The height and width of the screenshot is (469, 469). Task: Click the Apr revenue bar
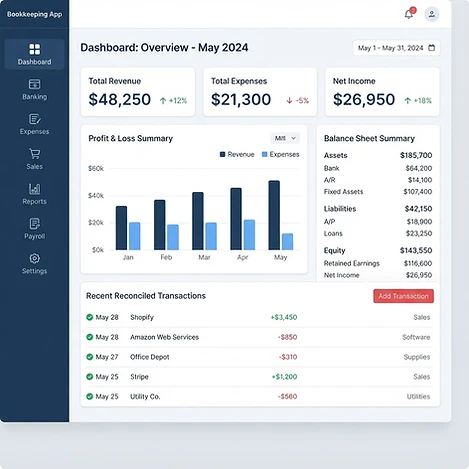(236, 219)
